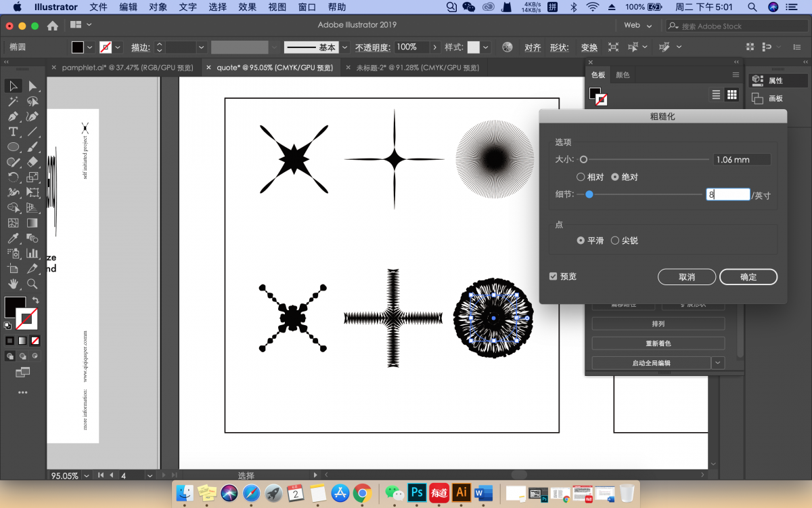Click the 重新着色 button
Viewport: 812px width, 508px height.
[x=658, y=343]
